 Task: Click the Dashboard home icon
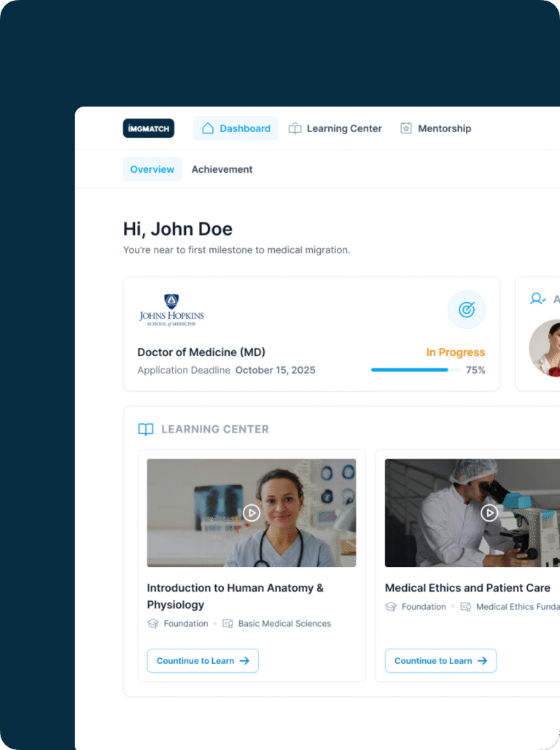click(208, 128)
